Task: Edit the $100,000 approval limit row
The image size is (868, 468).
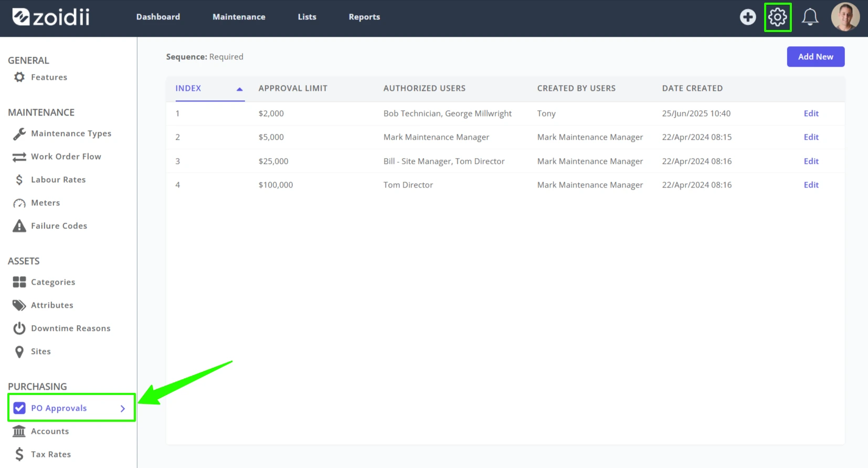Action: (x=811, y=185)
